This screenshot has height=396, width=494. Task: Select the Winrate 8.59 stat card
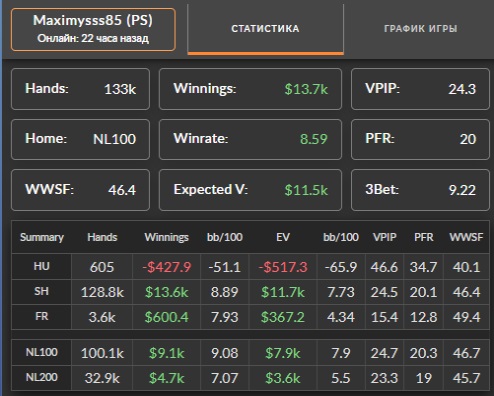tap(250, 139)
